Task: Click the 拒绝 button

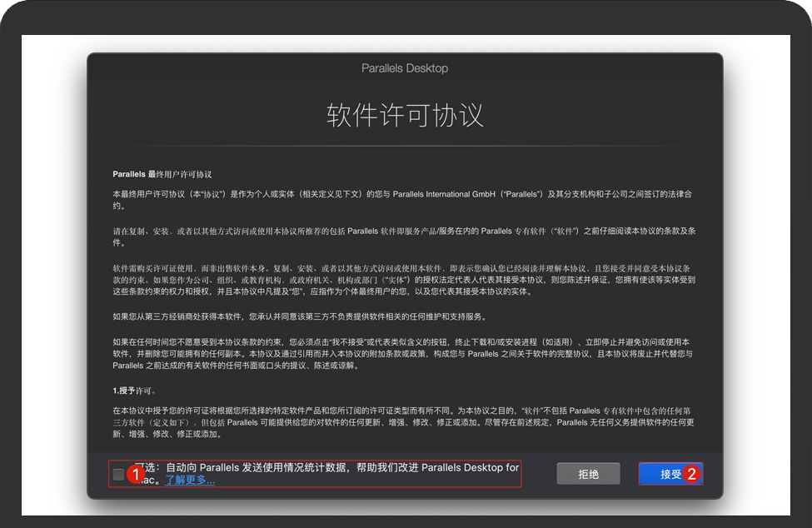Action: 588,474
